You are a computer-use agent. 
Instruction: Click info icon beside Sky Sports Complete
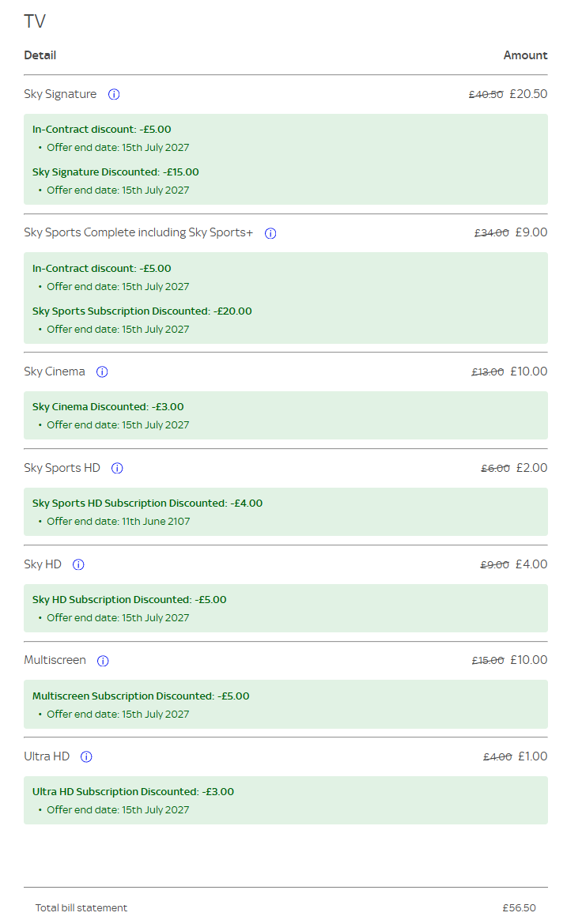[x=270, y=233]
